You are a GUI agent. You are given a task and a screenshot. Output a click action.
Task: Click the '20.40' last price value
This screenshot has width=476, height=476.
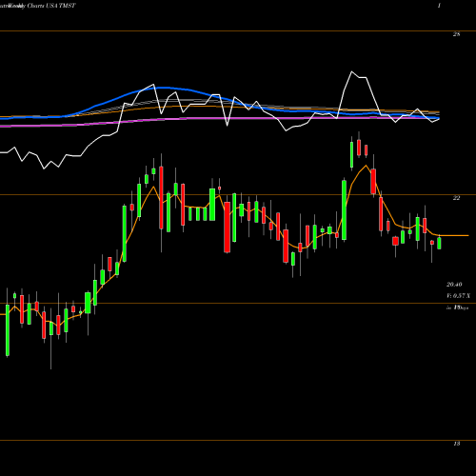(x=454, y=285)
